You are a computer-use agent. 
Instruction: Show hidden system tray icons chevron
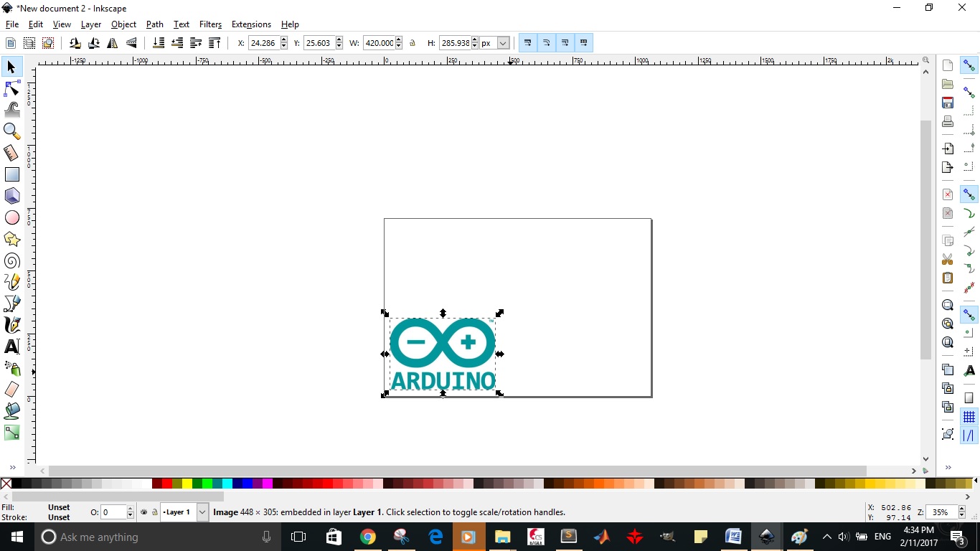tap(826, 537)
